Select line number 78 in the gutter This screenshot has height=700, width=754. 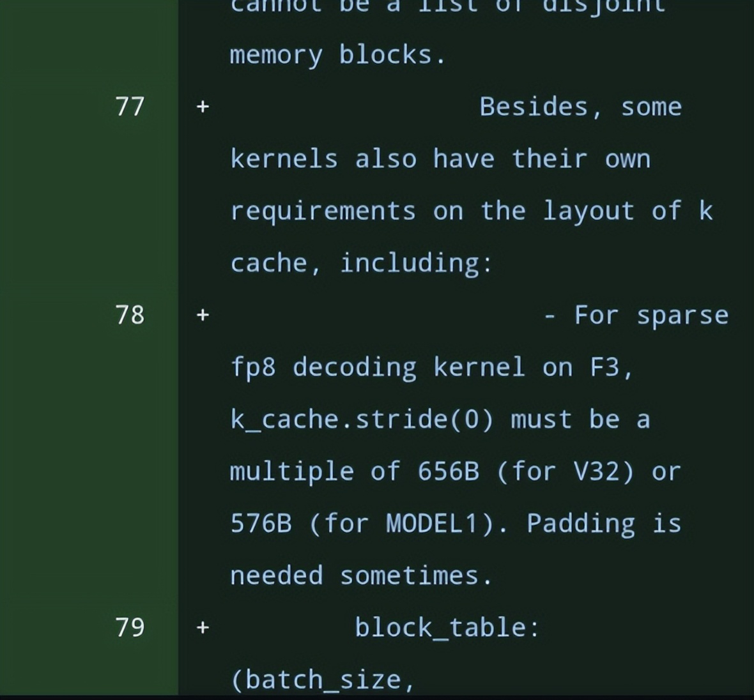click(x=130, y=314)
